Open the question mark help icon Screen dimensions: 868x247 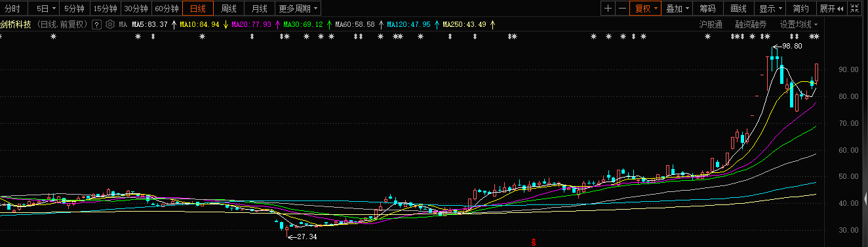click(x=96, y=24)
